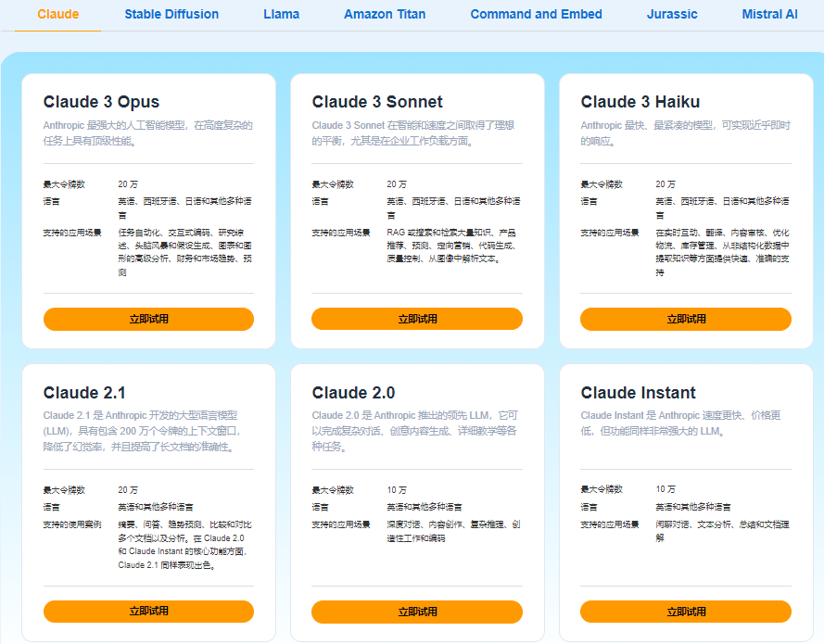Click the Claude 3 Opus card title
The width and height of the screenshot is (824, 644).
tap(101, 102)
